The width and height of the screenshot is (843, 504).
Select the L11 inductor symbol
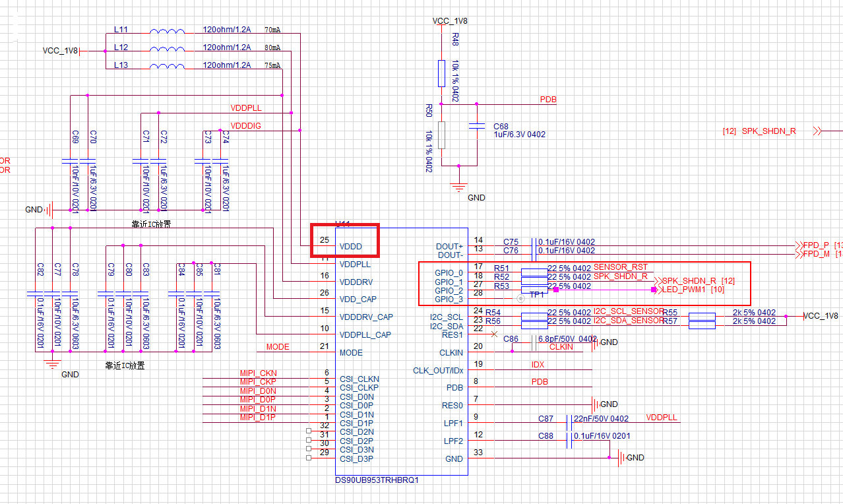tap(168, 30)
